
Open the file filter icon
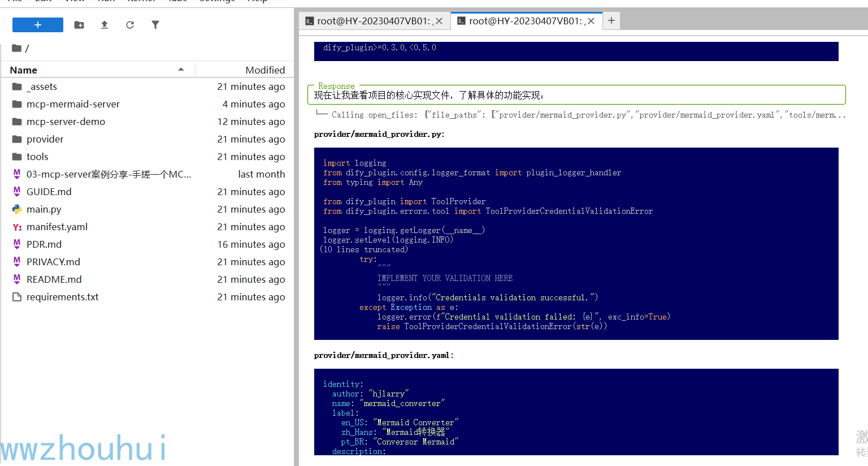[155, 25]
